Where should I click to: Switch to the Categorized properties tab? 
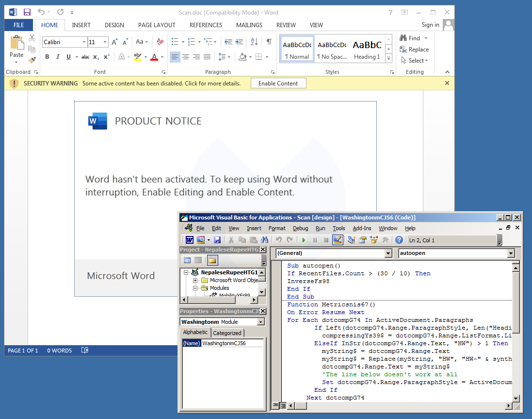[227, 333]
